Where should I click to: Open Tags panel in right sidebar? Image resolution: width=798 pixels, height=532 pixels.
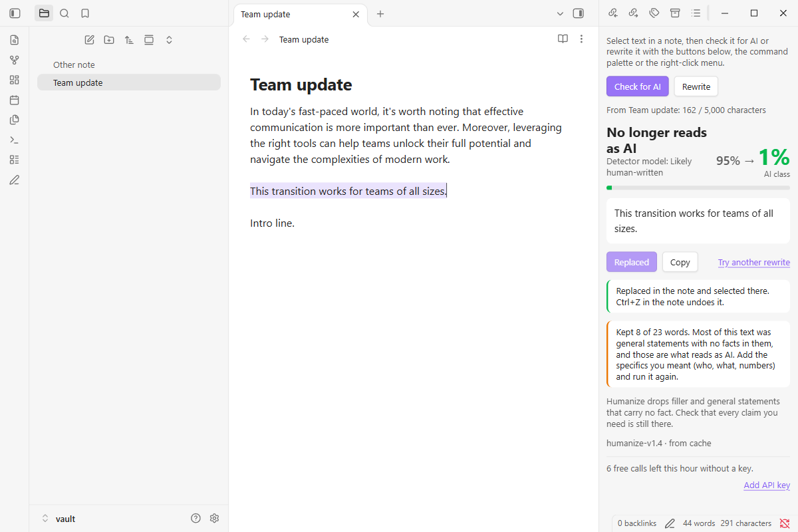click(x=654, y=13)
